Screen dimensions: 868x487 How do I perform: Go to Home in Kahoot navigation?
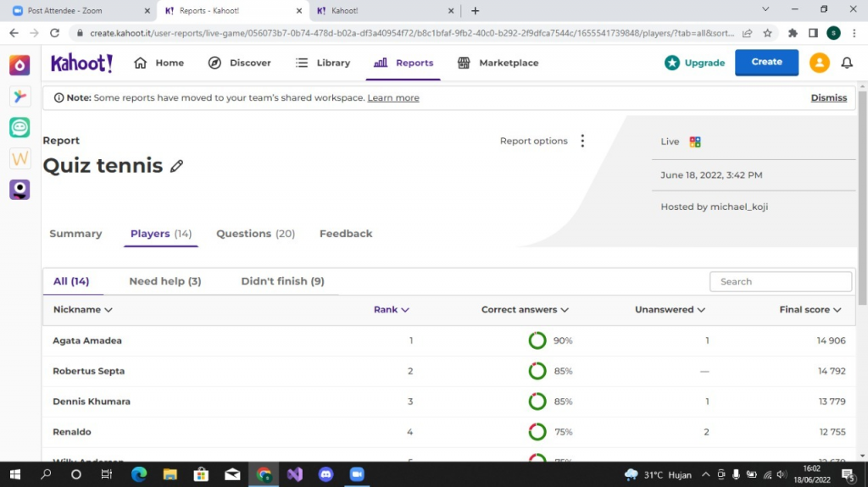point(159,63)
